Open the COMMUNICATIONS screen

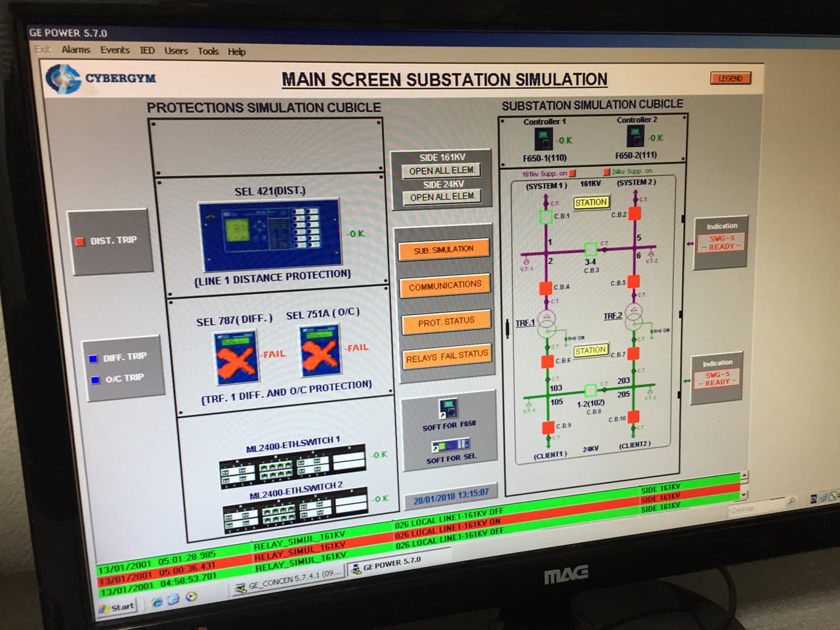coord(445,286)
